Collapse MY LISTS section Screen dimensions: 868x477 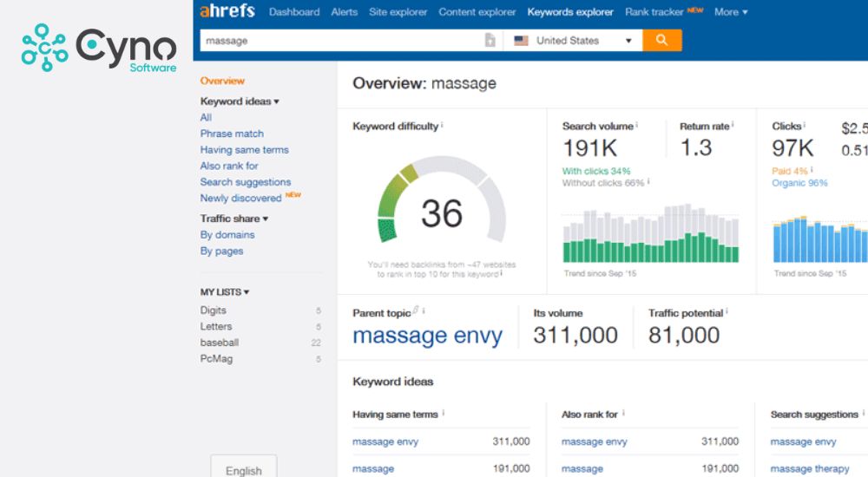pos(225,291)
